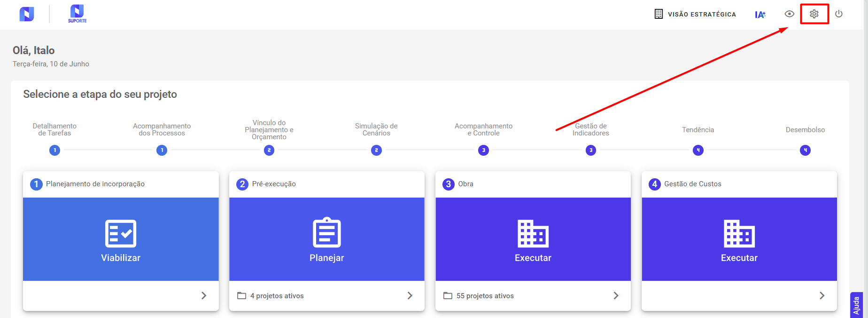Click Tendência step label
868x318 pixels.
tap(698, 130)
